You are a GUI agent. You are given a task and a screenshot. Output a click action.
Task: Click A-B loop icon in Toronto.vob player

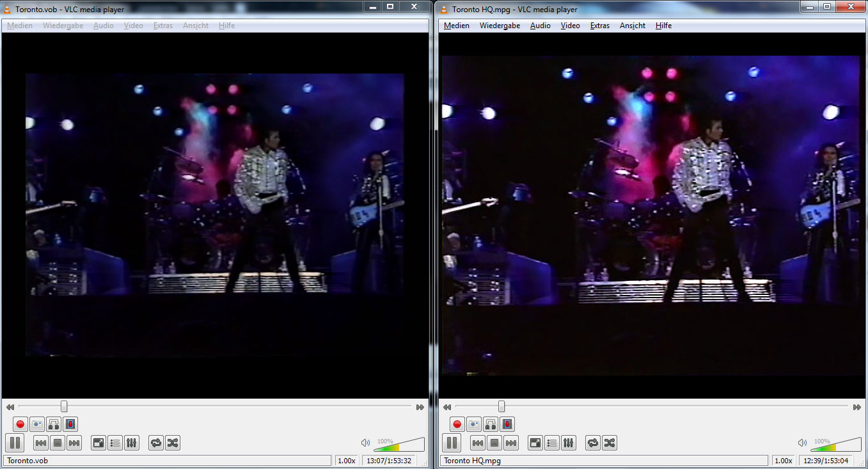(54, 424)
